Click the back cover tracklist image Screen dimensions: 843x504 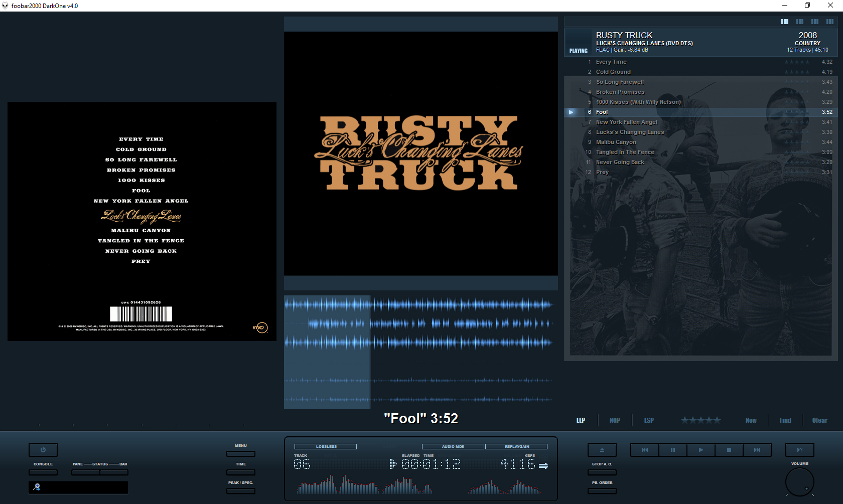(142, 221)
